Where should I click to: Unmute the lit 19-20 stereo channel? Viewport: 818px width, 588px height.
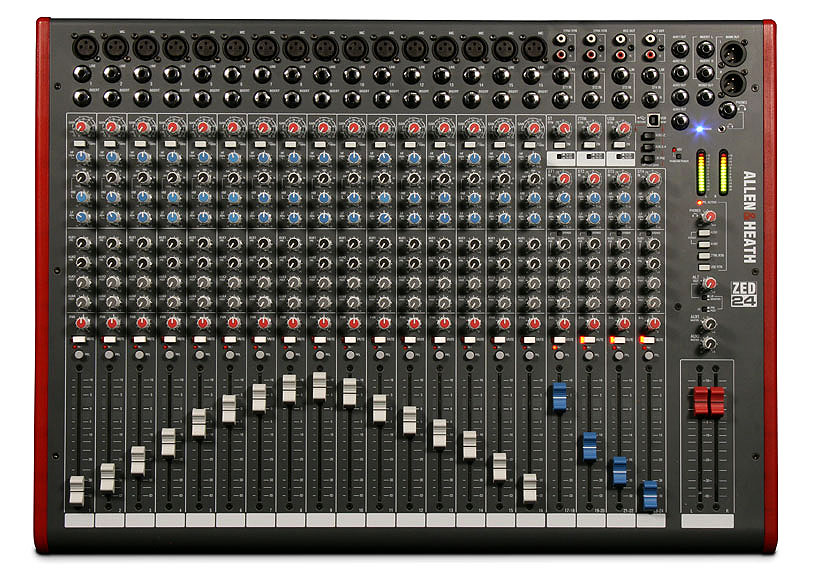tap(588, 340)
